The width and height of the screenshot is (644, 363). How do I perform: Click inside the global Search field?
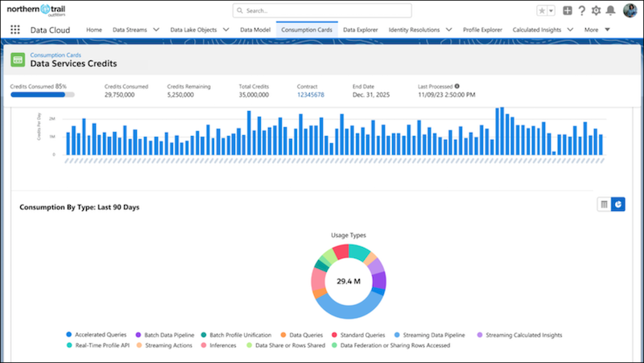coord(322,10)
